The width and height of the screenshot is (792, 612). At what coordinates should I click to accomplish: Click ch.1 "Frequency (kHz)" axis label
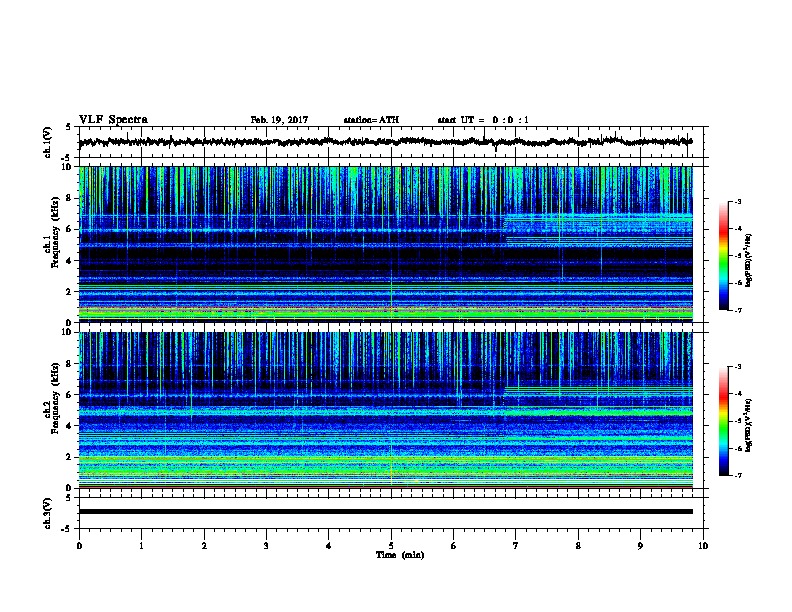coord(56,233)
